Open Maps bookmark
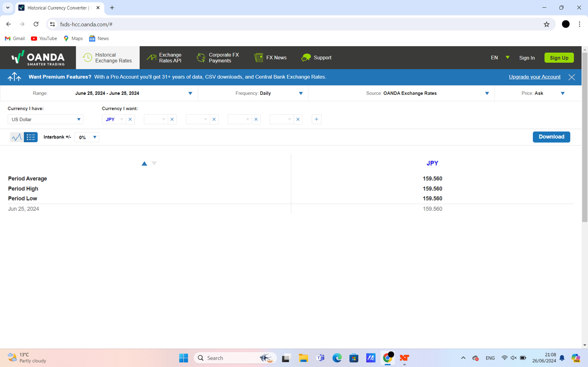The image size is (588, 367). pyautogui.click(x=73, y=38)
